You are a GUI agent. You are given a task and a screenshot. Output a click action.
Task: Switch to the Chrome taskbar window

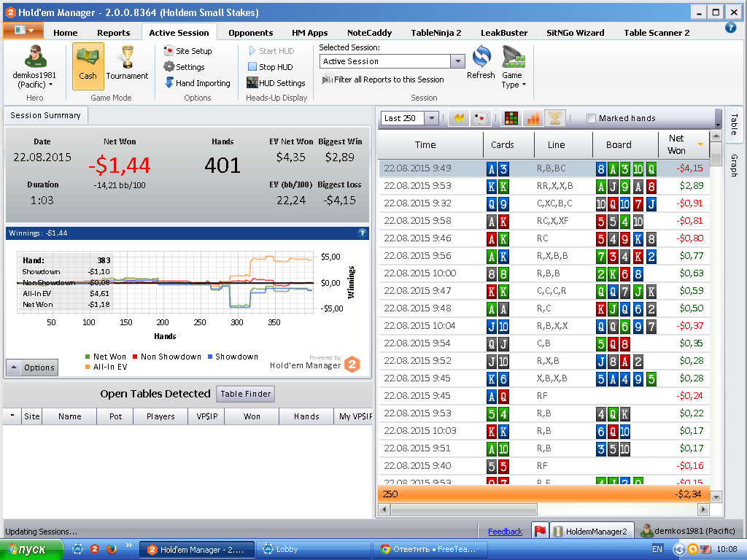click(x=430, y=550)
